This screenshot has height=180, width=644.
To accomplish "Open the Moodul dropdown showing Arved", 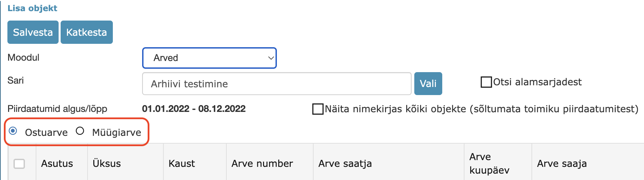I will coord(209,58).
